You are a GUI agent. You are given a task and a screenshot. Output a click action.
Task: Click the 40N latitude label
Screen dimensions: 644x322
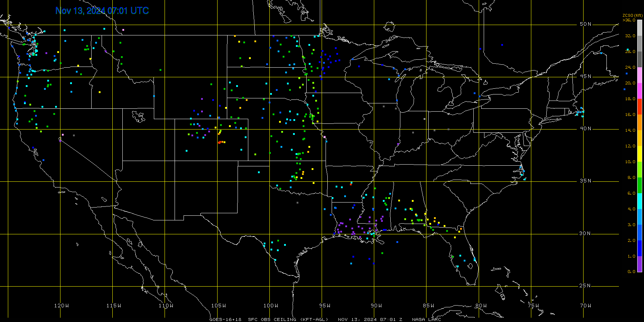pos(585,128)
